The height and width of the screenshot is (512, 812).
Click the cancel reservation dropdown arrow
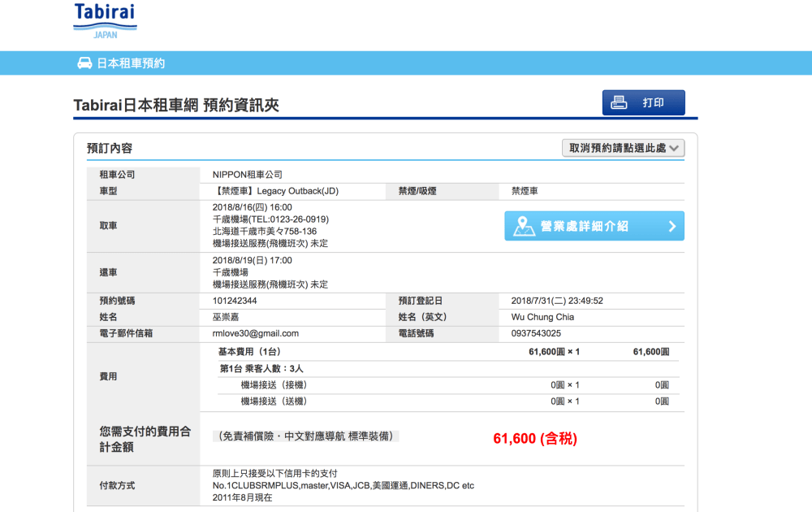point(675,148)
